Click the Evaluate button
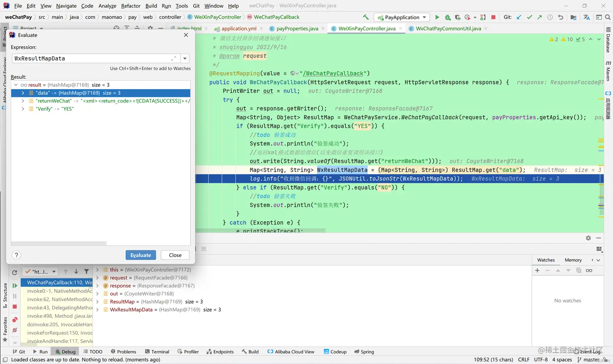Viewport: 613px width, 364px height. pyautogui.click(x=141, y=255)
